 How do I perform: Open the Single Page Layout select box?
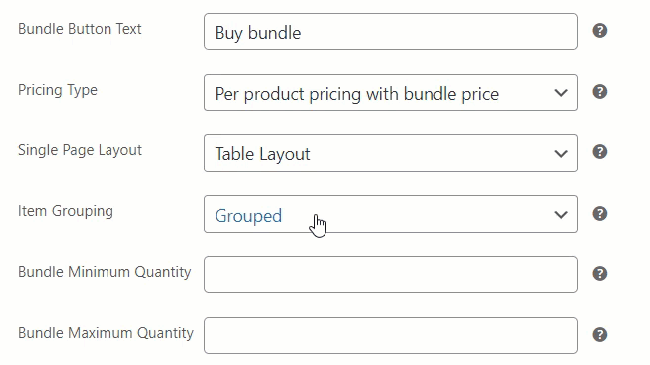point(390,153)
